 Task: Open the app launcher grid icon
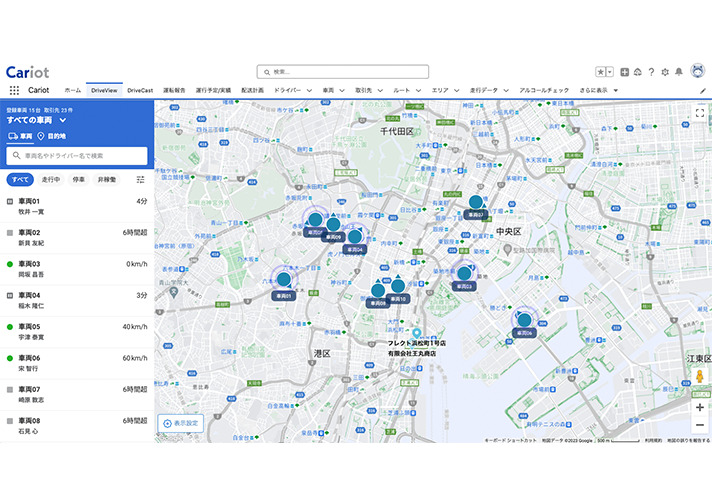click(14, 90)
